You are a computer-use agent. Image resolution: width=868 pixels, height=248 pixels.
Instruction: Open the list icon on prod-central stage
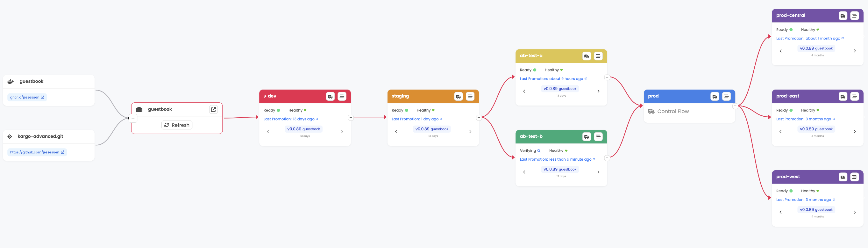click(x=854, y=16)
